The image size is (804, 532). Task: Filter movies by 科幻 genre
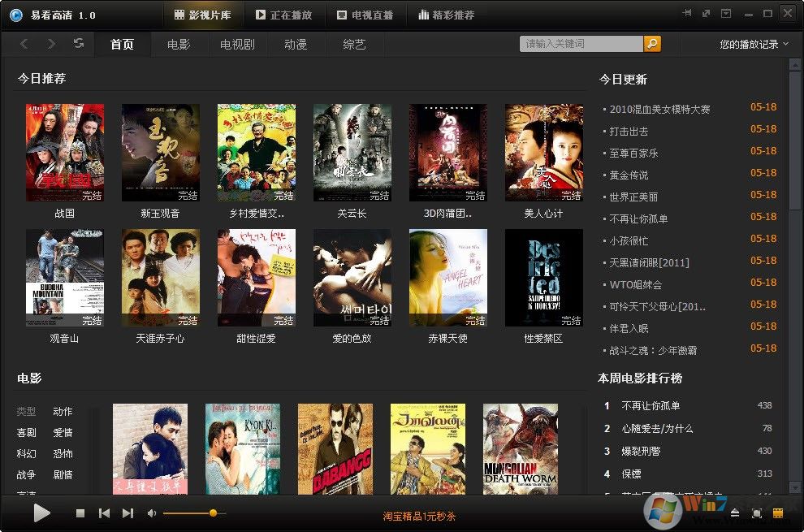(26, 453)
